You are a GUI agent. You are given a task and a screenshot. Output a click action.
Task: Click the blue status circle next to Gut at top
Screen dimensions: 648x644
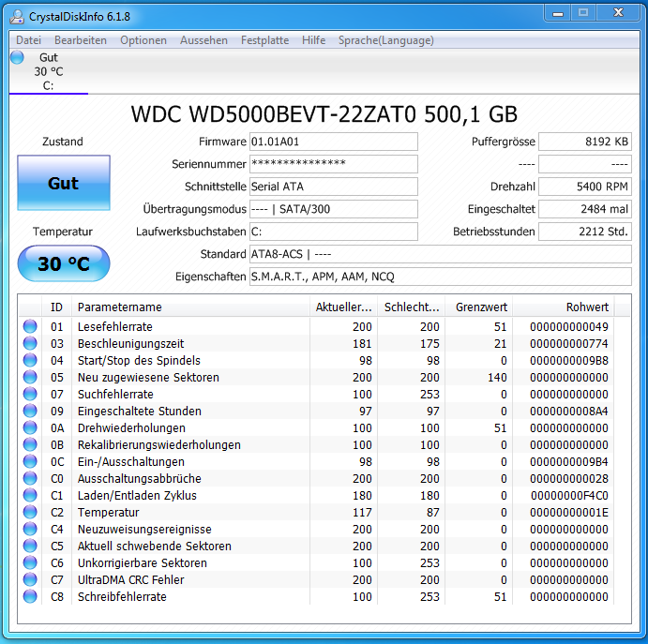pyautogui.click(x=17, y=57)
